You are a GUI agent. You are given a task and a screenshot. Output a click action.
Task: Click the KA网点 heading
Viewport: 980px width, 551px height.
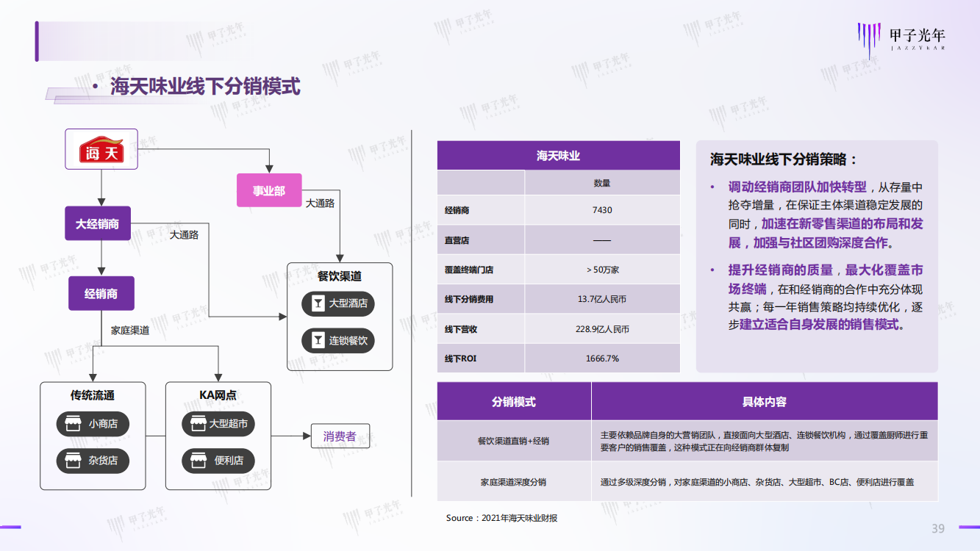pos(218,395)
